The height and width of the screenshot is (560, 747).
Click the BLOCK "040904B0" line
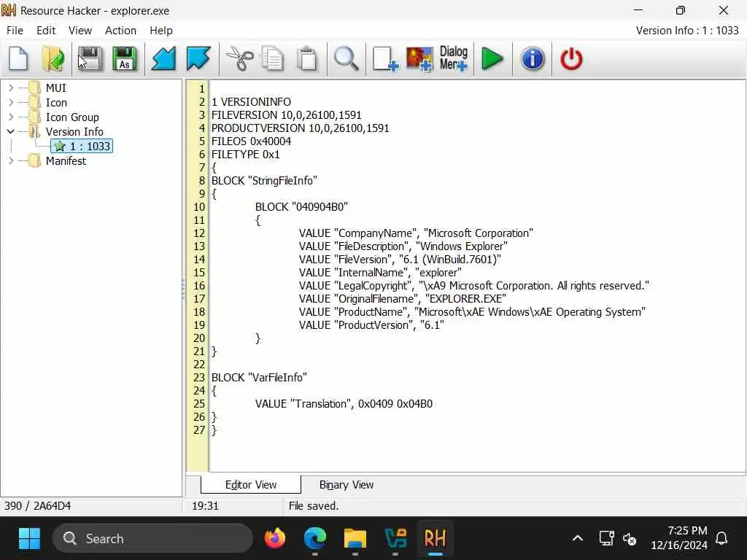pos(301,207)
